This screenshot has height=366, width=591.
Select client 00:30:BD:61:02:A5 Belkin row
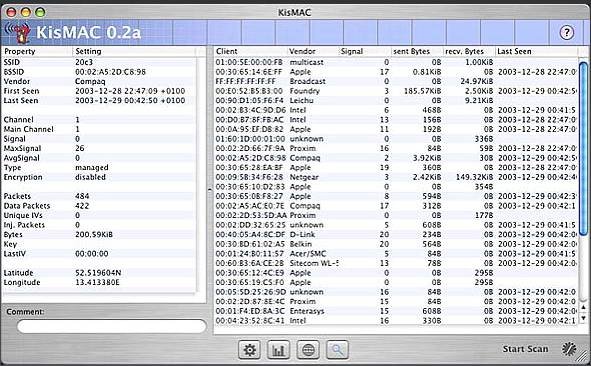click(396, 244)
